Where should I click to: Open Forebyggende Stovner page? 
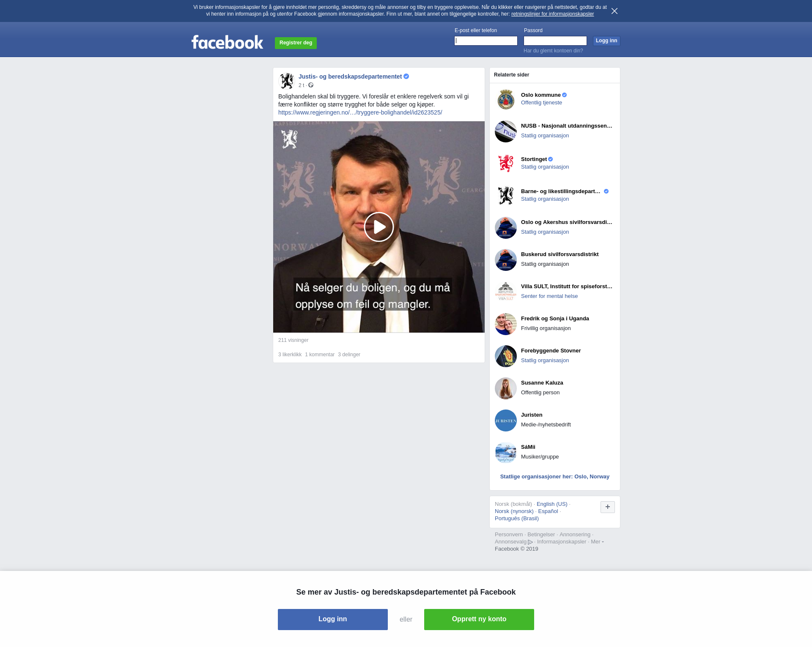pos(551,351)
